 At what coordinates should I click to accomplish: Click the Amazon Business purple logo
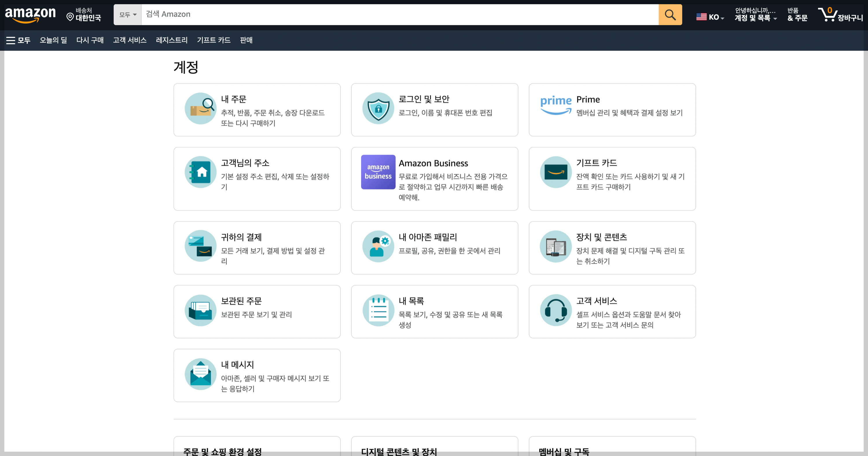point(378,172)
